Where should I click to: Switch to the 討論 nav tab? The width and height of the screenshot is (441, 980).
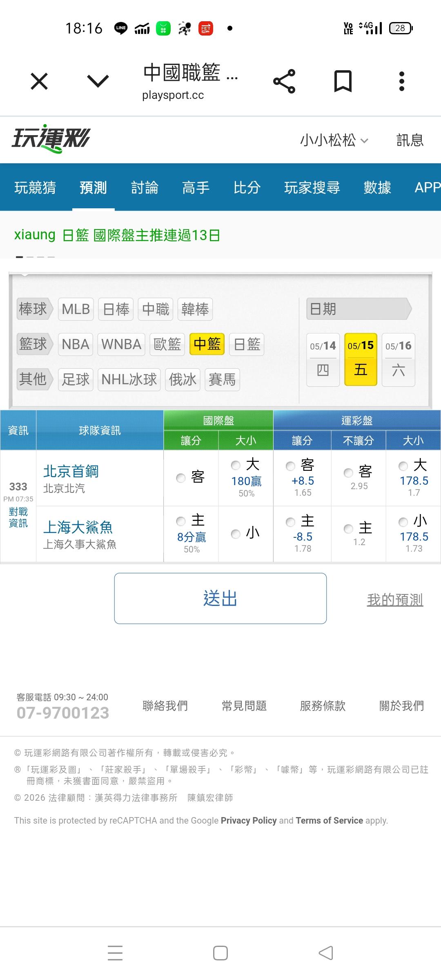[x=145, y=187]
